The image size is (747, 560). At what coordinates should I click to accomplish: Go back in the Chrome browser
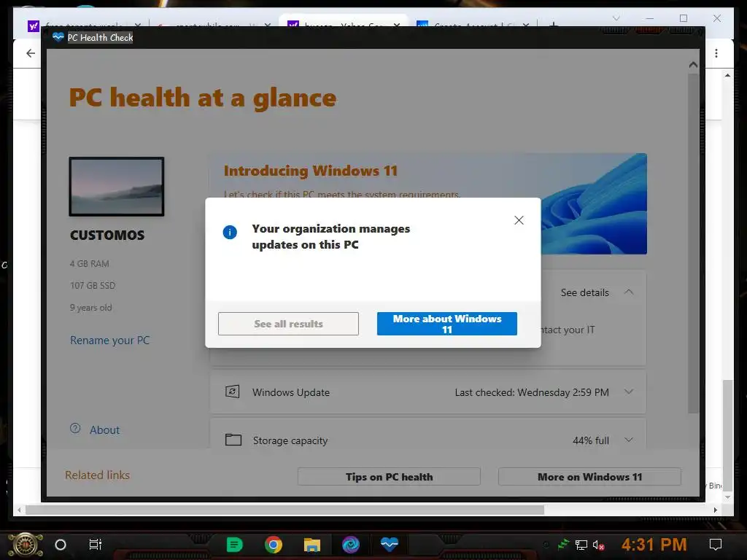coord(31,53)
